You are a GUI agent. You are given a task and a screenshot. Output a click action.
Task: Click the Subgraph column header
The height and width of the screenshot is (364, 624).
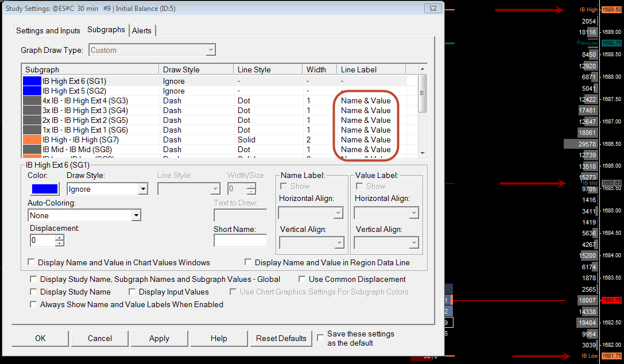tap(90, 69)
